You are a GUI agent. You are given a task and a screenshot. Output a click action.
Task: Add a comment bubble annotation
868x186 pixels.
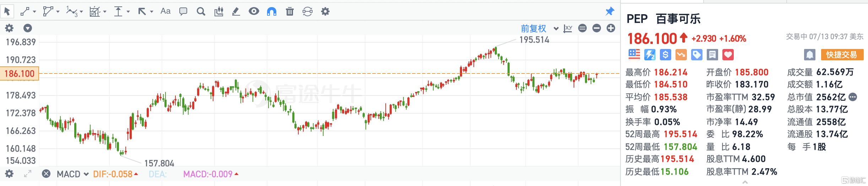pos(183,12)
